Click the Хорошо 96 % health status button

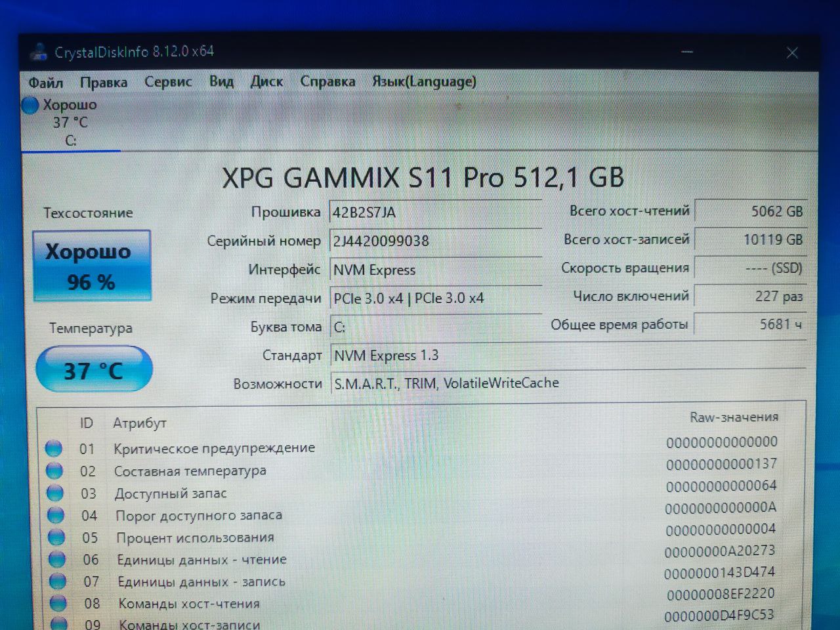pos(92,266)
